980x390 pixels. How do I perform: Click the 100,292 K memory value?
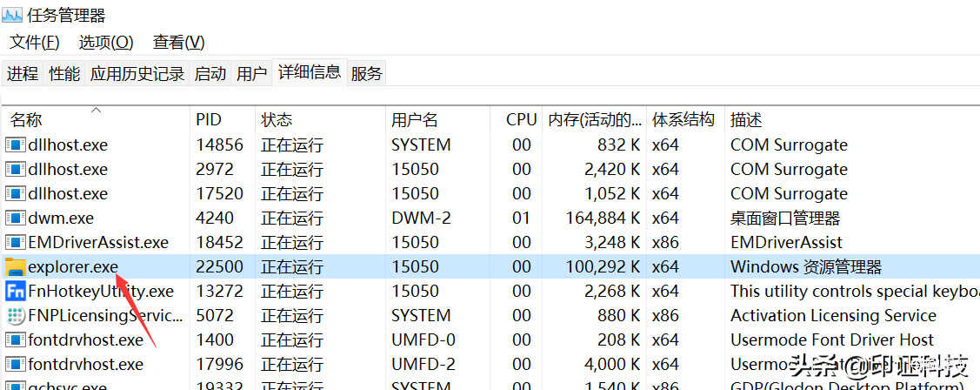(603, 267)
